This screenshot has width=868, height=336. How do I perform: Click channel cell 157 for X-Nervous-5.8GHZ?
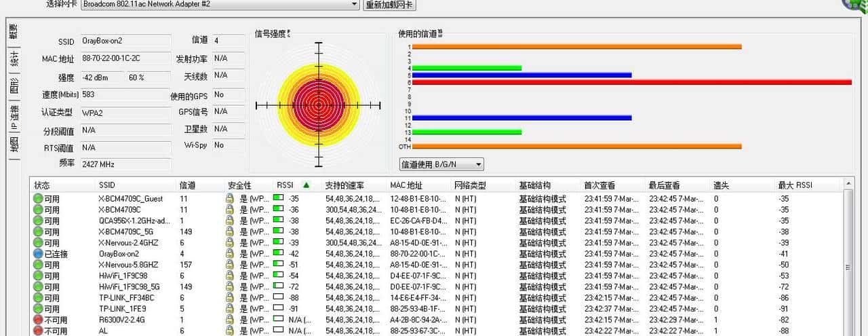186,265
